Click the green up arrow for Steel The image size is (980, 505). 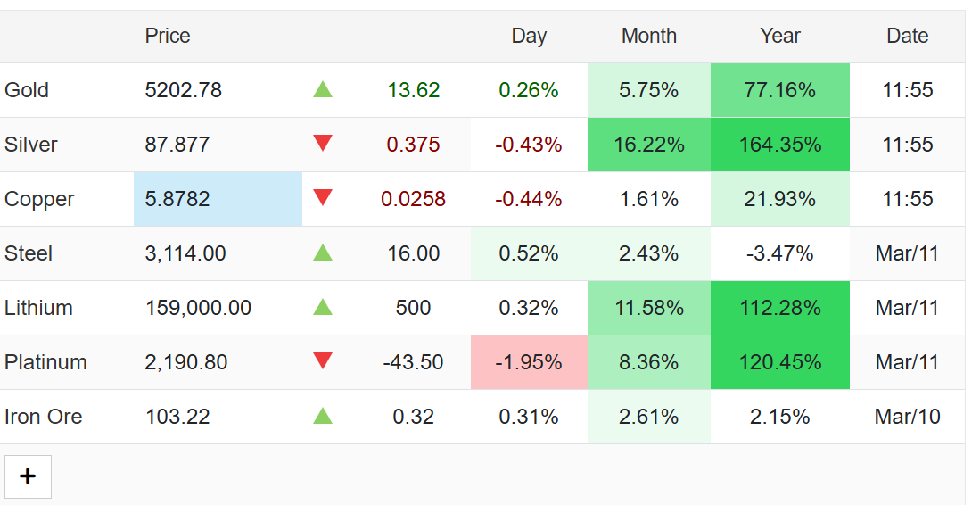(x=323, y=252)
